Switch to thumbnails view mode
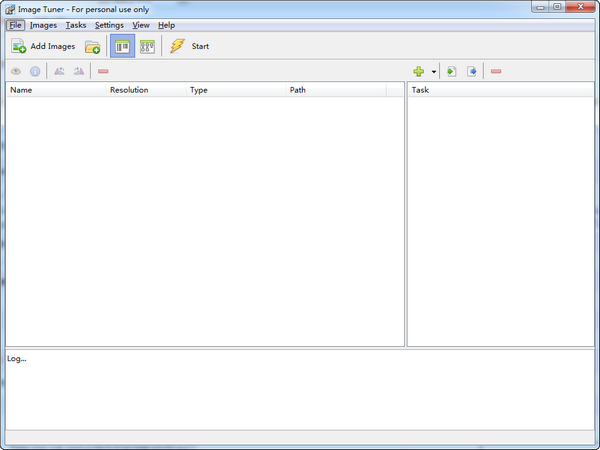 147,46
